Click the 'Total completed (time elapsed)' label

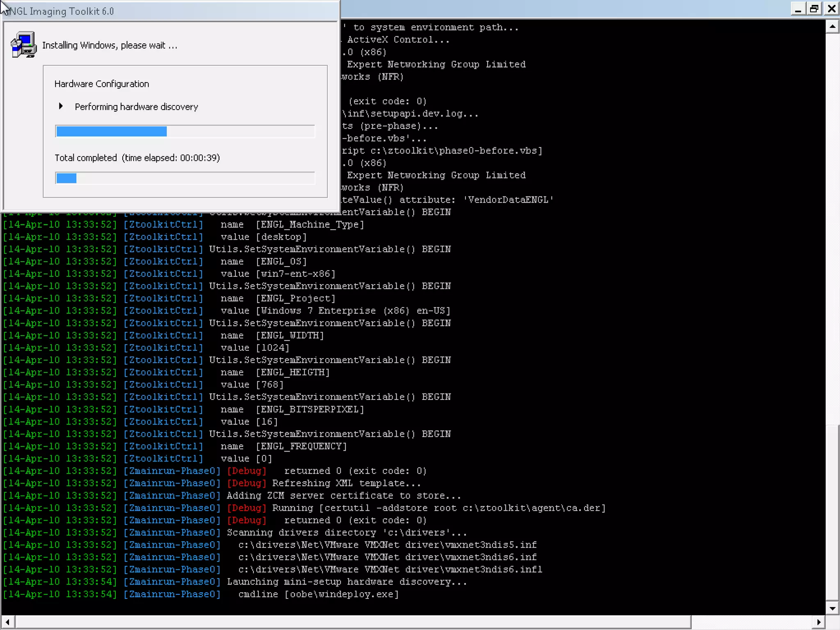[137, 158]
